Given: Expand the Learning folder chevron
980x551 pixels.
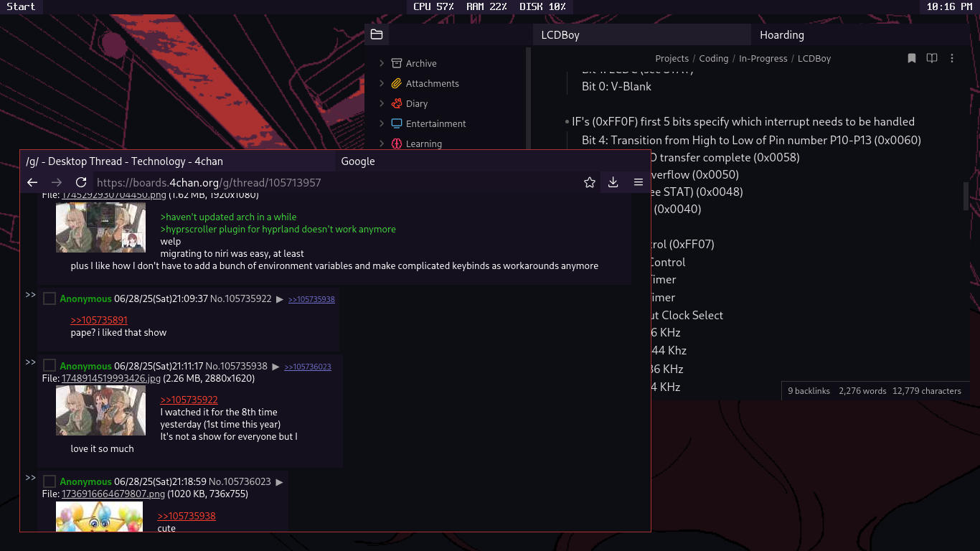Looking at the screenshot, I should (382, 143).
